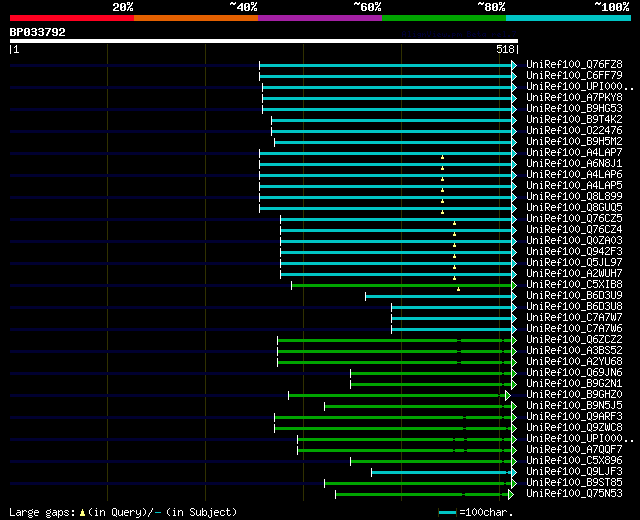Select hit UniRef100_A2YU68 label
This screenshot has height=520, width=640.
coord(574,362)
